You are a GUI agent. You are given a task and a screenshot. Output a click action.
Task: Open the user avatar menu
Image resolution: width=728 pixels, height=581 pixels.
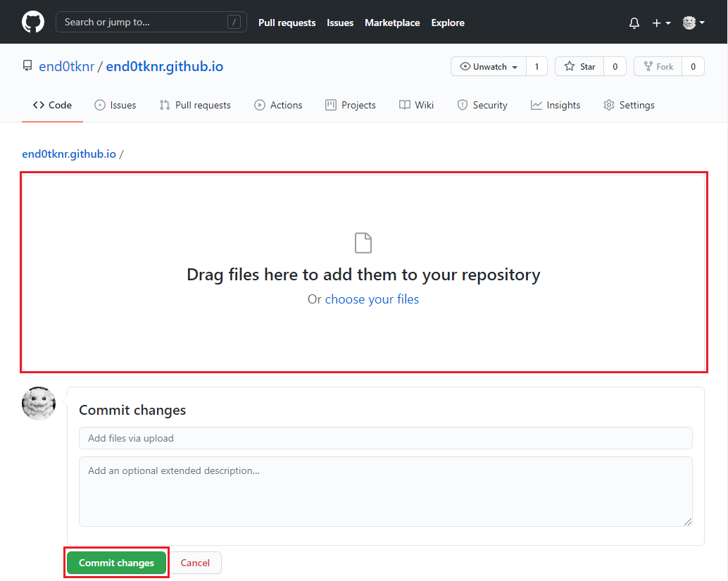(x=694, y=23)
